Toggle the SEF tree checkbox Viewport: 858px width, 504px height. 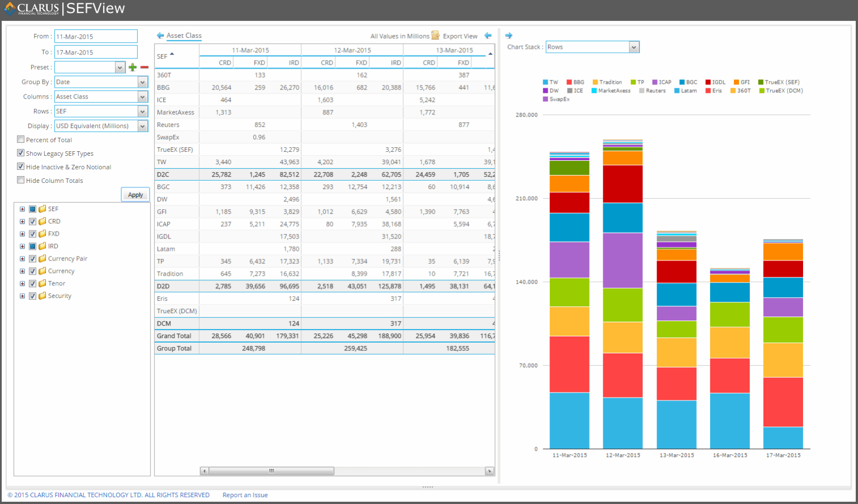tap(33, 209)
